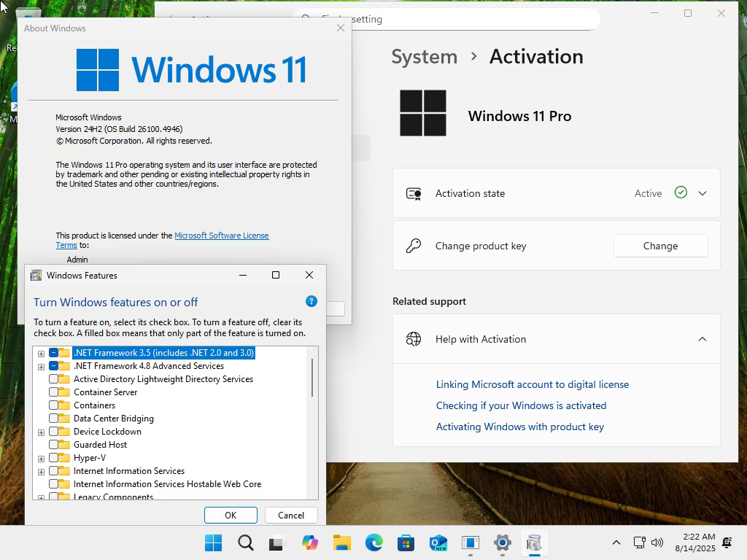
Task: Click the taskbar Search magnifier icon
Action: (x=246, y=542)
